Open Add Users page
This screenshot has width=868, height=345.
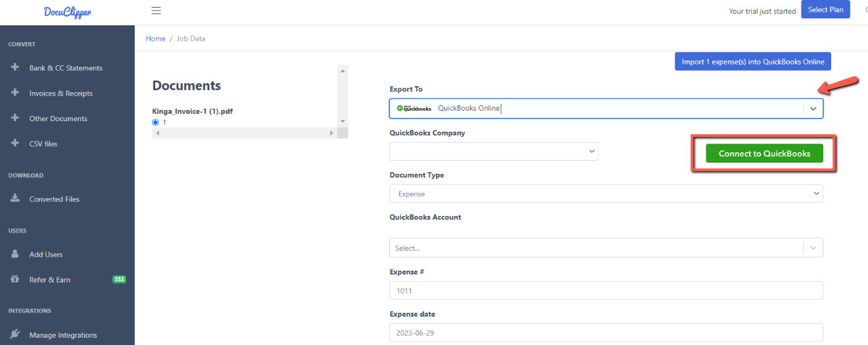pos(46,254)
